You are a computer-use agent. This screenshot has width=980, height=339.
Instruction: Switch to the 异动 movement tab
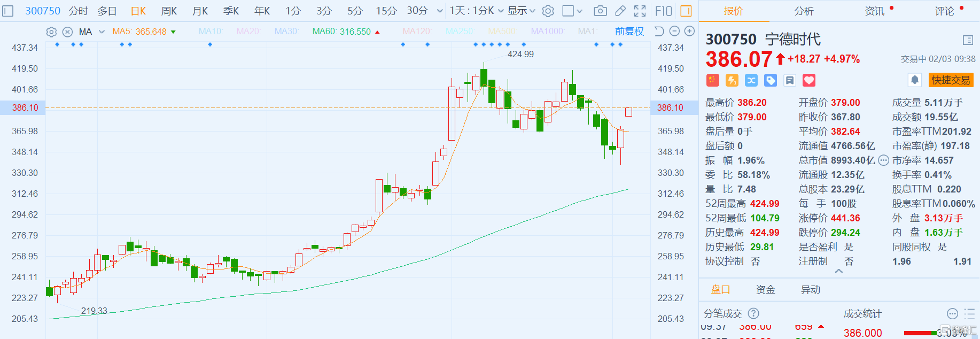(x=811, y=290)
